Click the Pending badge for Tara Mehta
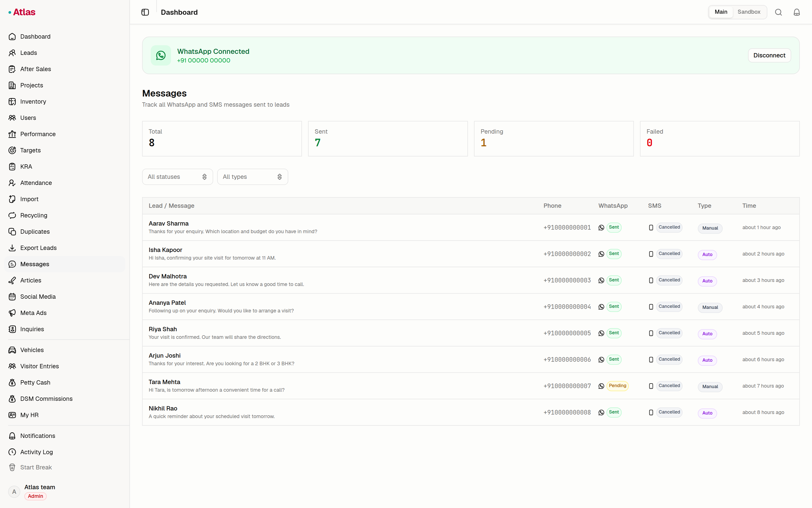The height and width of the screenshot is (508, 812). 617,386
